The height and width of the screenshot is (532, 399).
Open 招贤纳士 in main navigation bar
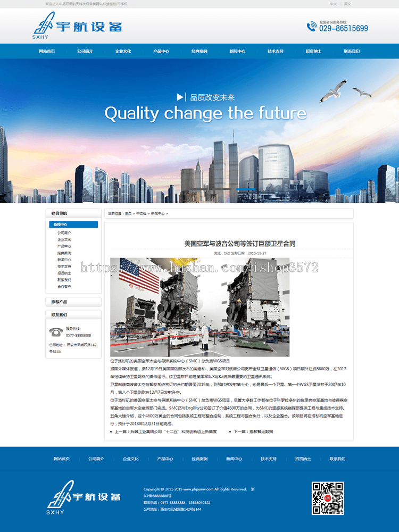(313, 51)
